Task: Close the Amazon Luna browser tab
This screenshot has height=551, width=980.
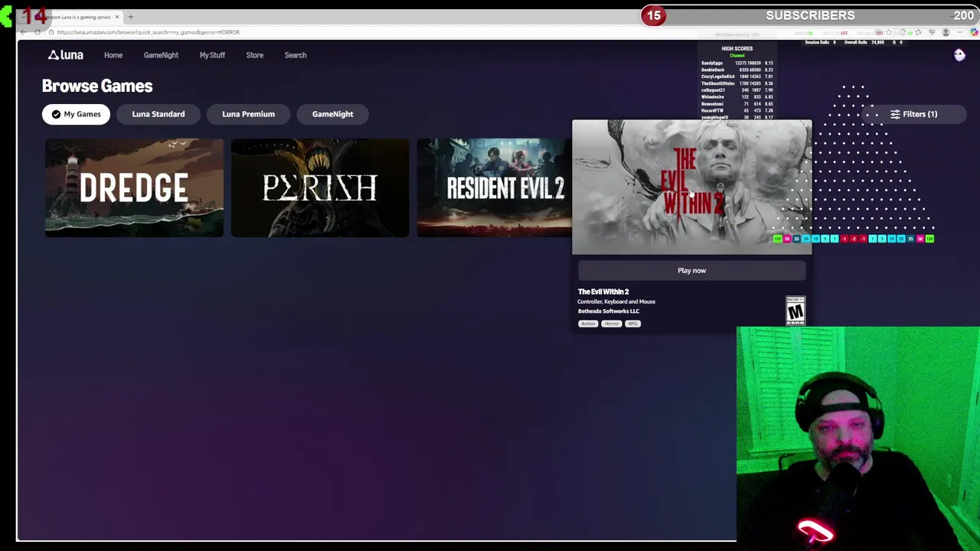Action: 117,17
